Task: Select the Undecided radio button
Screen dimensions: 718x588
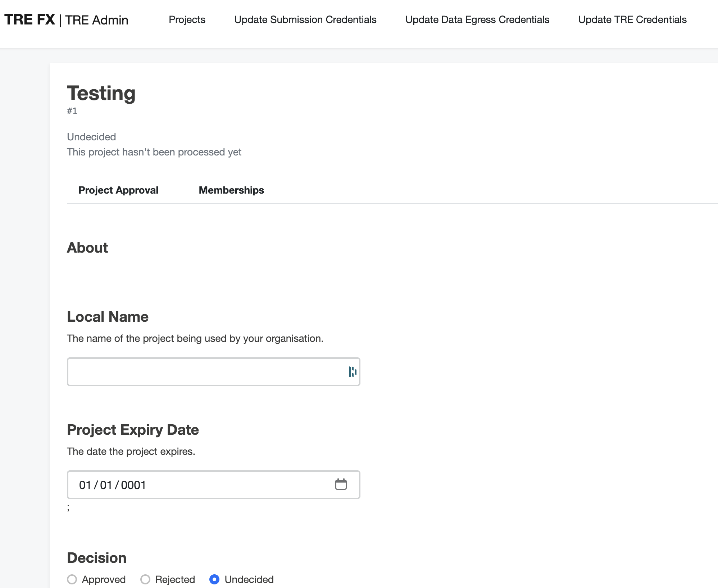Action: 214,579
